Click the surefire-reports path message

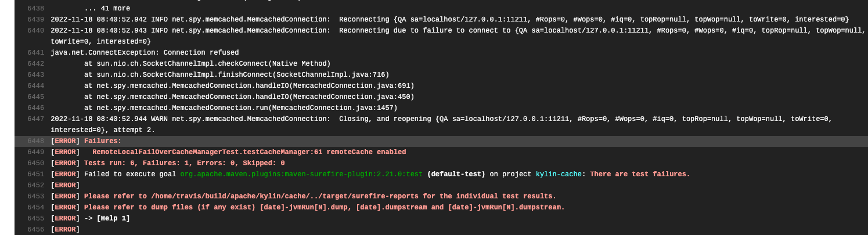(x=320, y=197)
